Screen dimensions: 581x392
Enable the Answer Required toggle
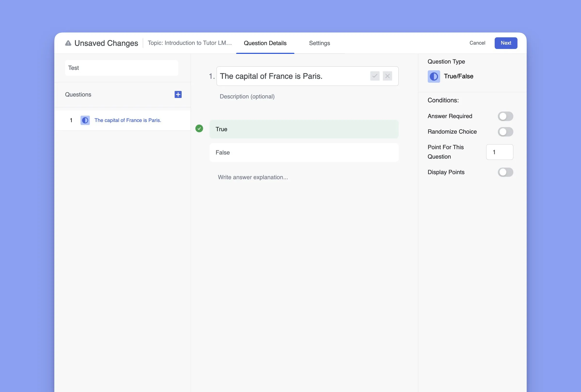[505, 116]
